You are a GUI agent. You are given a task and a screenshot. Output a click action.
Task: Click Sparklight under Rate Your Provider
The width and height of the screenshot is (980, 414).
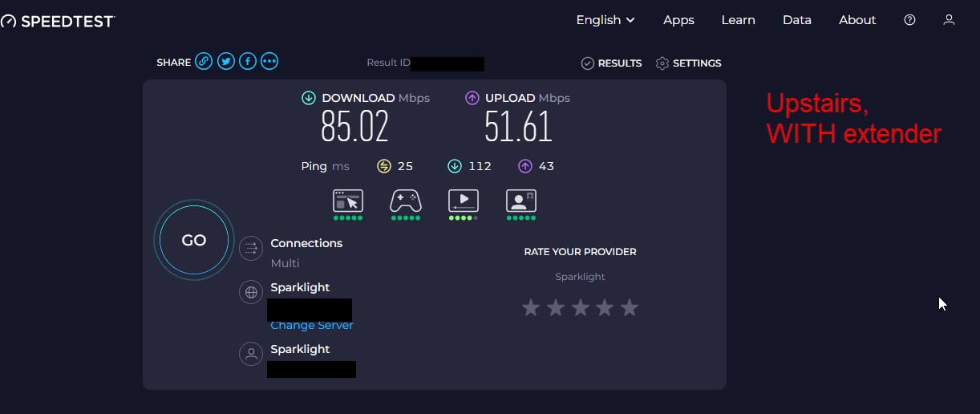pyautogui.click(x=581, y=277)
